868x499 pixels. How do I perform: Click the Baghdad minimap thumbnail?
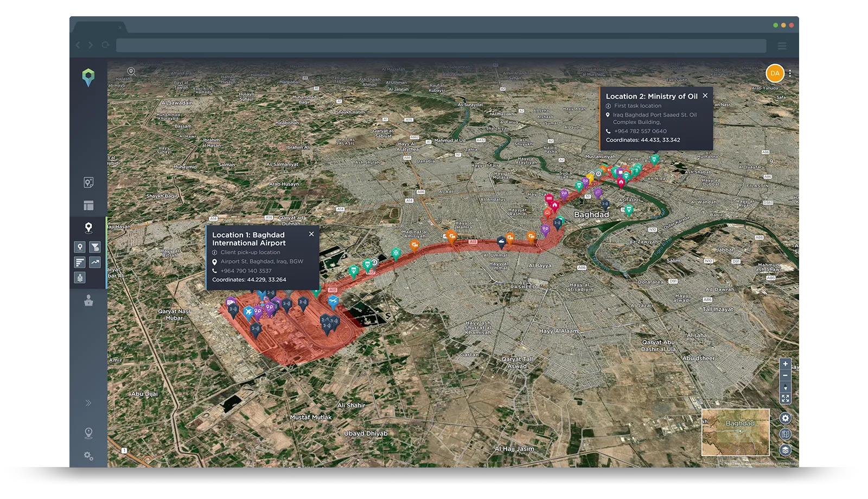736,432
